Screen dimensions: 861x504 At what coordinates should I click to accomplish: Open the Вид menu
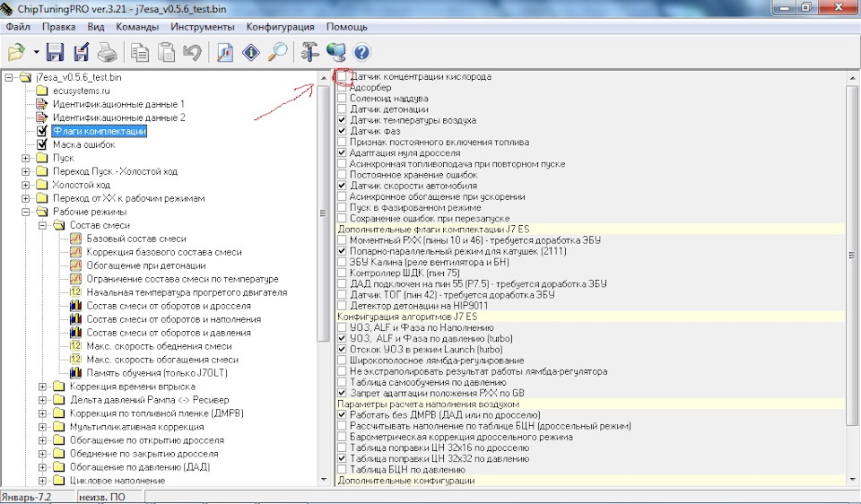(96, 27)
